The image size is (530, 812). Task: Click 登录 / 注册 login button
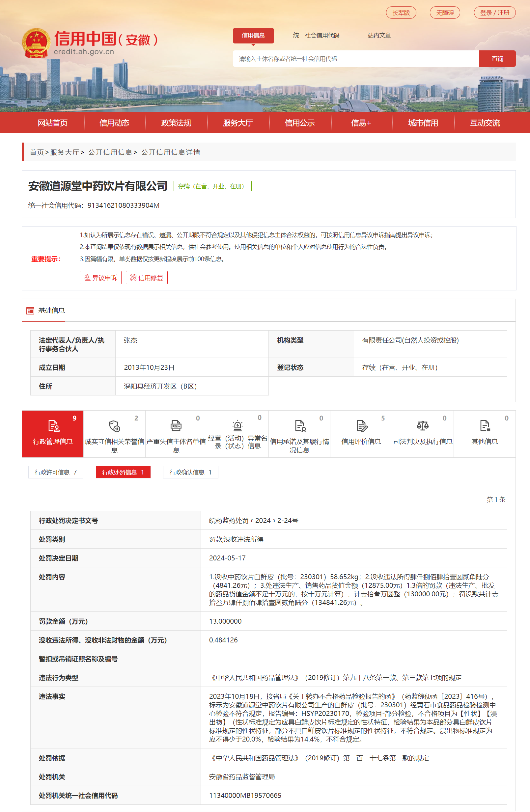tap(495, 13)
